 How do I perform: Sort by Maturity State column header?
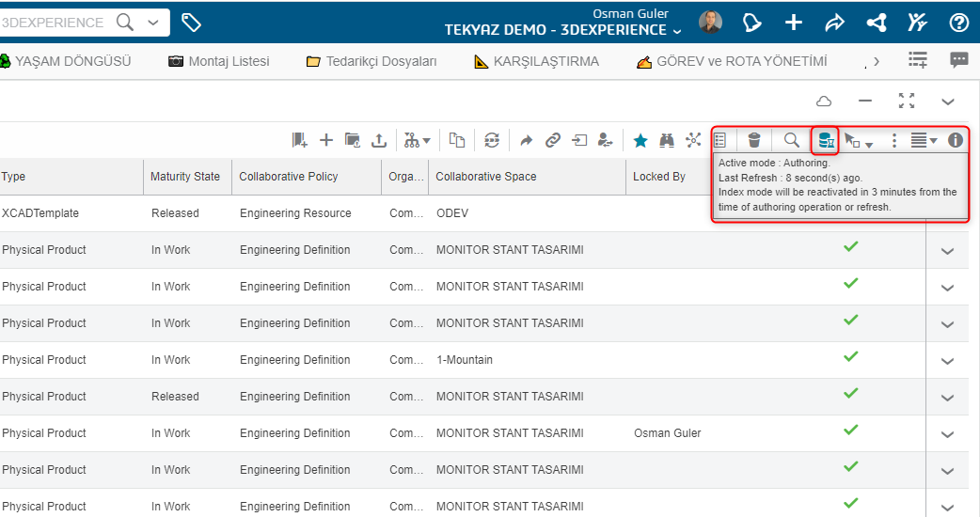click(185, 177)
